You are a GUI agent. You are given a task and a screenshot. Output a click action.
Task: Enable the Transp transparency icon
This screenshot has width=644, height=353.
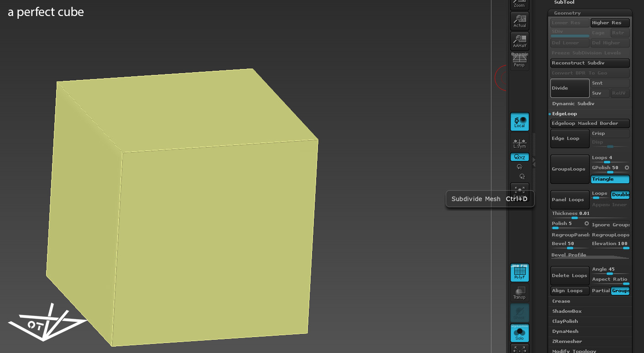[519, 293]
